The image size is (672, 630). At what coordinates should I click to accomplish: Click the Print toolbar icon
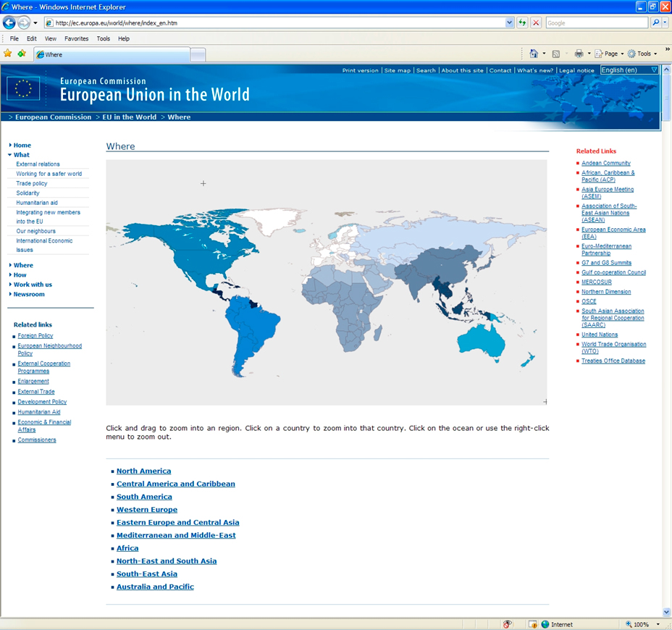tap(578, 54)
